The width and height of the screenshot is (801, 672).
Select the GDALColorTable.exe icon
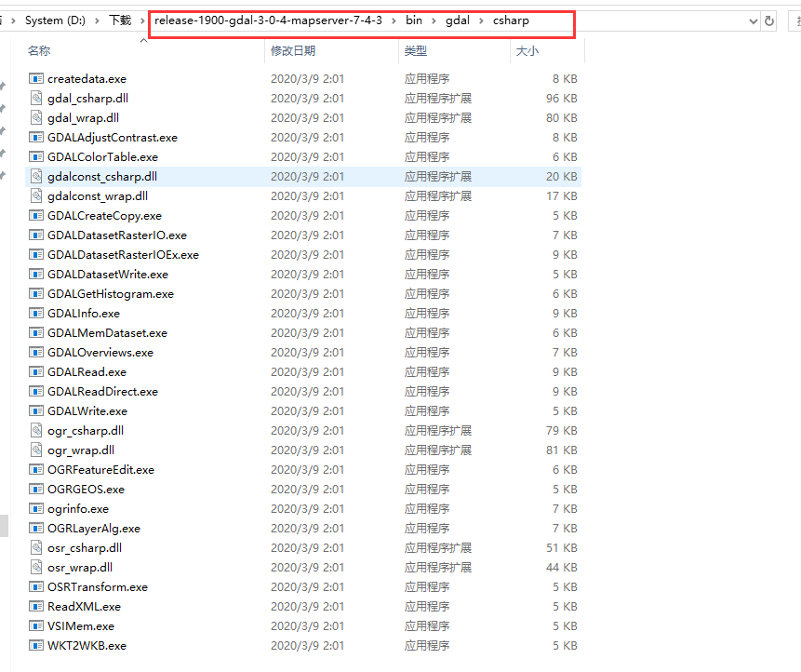[x=36, y=157]
